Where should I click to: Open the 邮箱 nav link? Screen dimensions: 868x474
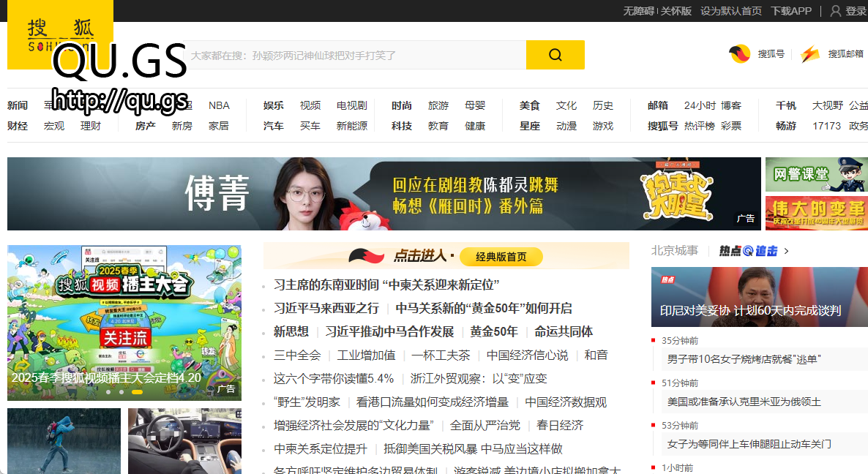click(x=658, y=105)
